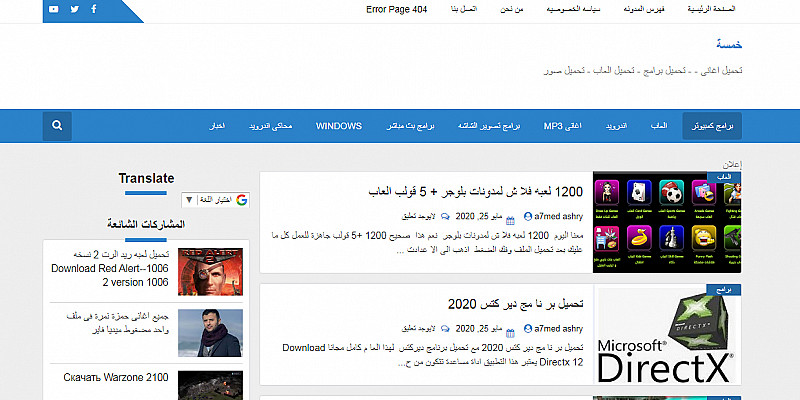Select the محاكى اندرويد navbar tab
Image resolution: width=800 pixels, height=400 pixels.
point(270,126)
